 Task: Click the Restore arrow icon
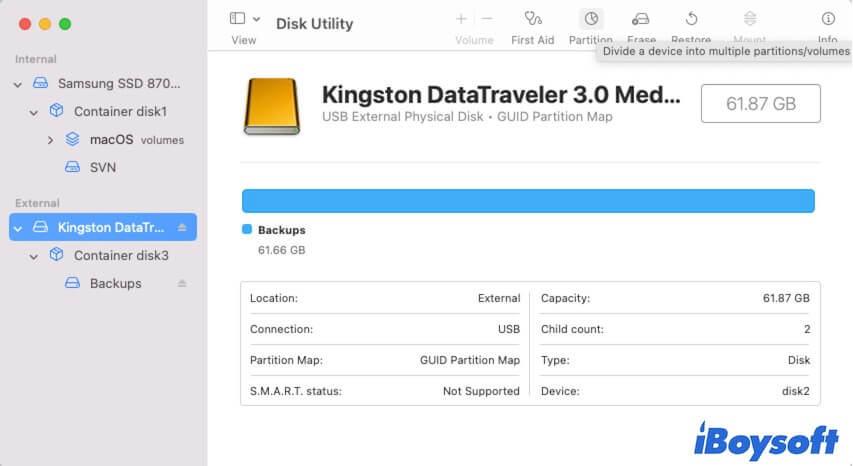tap(691, 19)
